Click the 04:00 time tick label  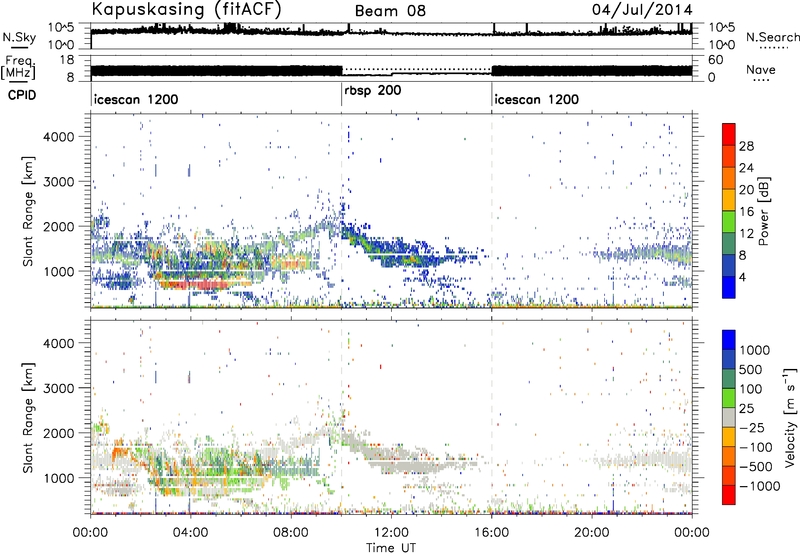tap(190, 533)
